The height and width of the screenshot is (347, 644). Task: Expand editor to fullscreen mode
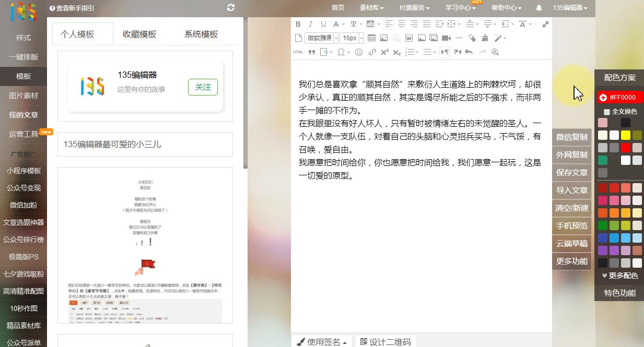click(546, 24)
